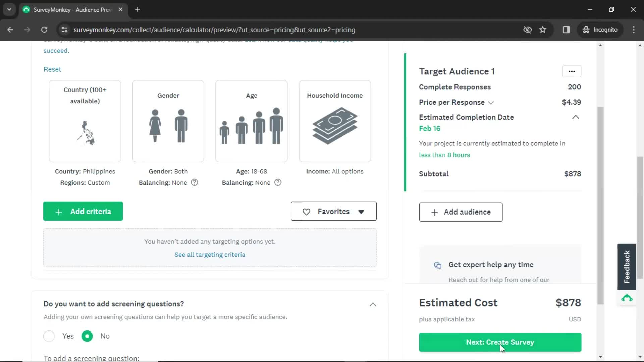Click the Reset link
Screen dimensions: 644x362
(52, 68)
